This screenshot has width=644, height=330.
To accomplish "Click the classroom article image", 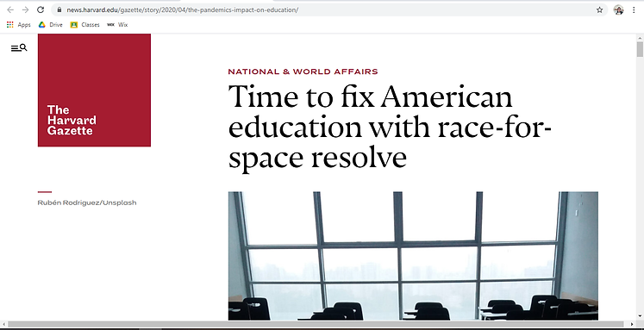I will [413, 256].
